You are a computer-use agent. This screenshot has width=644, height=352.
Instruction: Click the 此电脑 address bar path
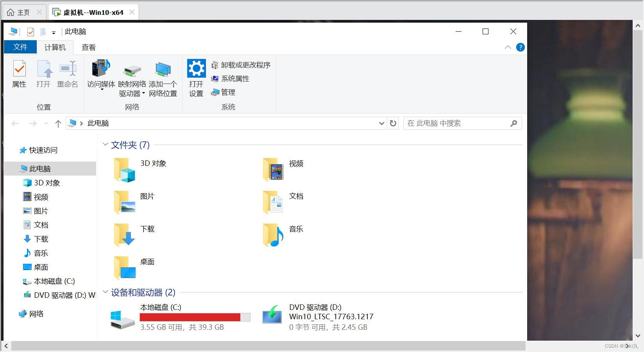(98, 123)
